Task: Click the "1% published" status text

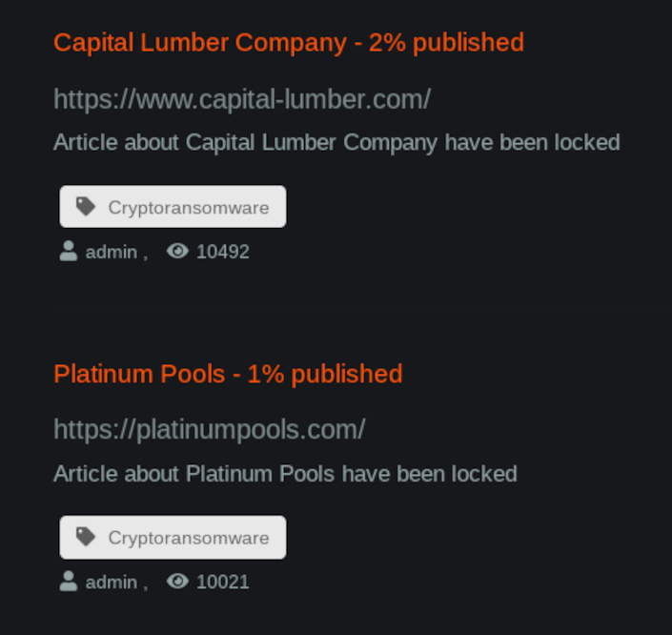Action: tap(325, 374)
